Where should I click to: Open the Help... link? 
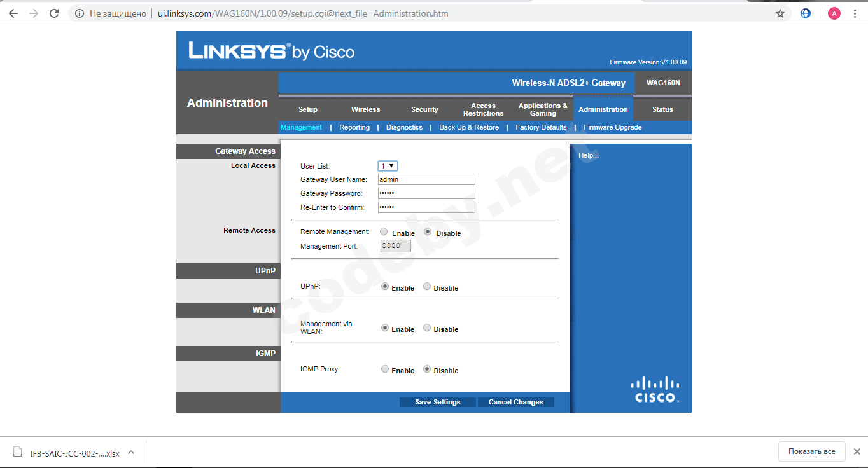point(589,155)
